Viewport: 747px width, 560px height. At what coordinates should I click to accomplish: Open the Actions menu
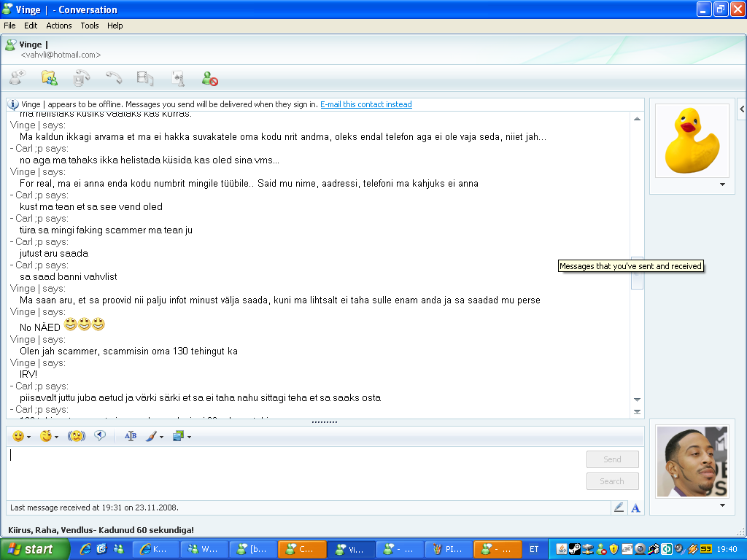(58, 25)
